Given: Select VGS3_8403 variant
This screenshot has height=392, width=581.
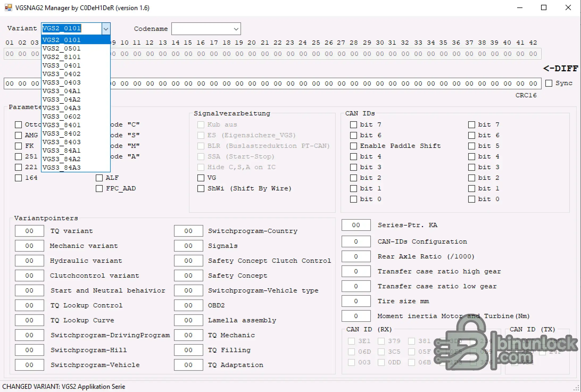Looking at the screenshot, I should [76, 142].
